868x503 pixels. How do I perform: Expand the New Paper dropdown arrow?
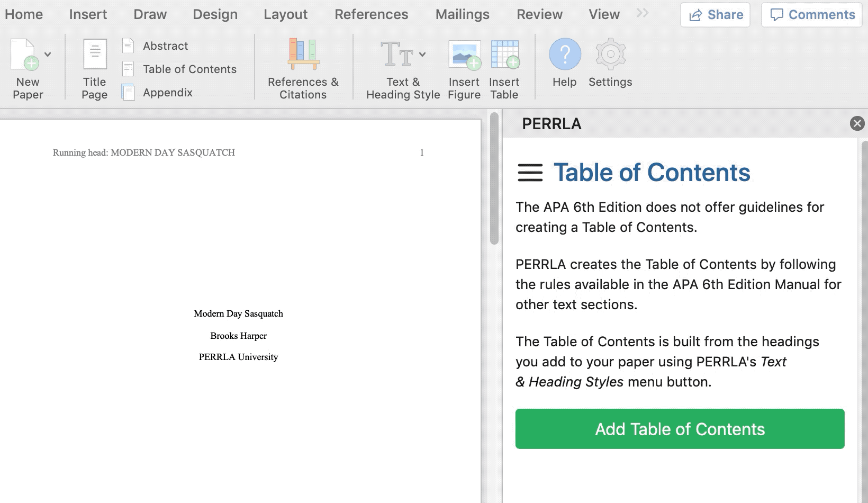tap(48, 54)
